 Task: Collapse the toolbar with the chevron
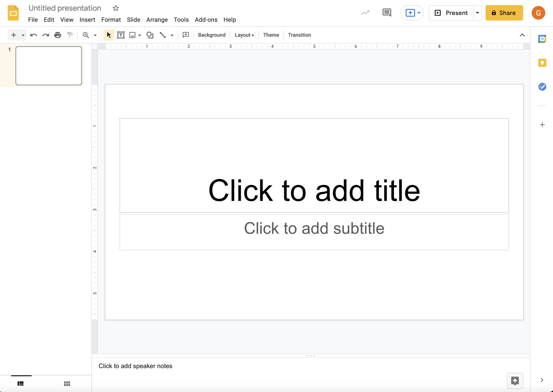(x=522, y=35)
